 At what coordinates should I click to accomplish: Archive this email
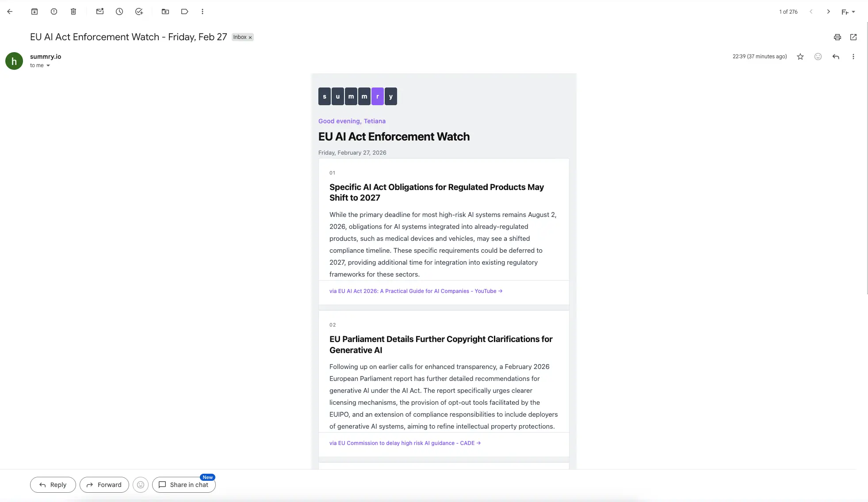pos(34,11)
